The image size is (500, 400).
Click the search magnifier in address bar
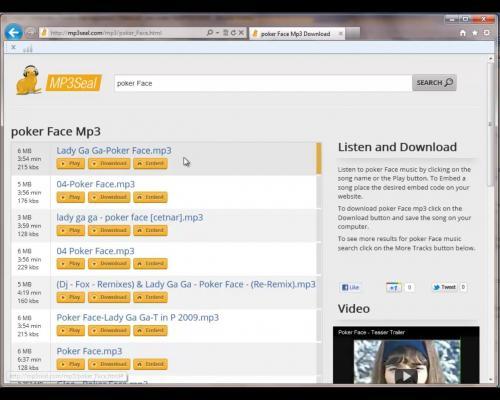pyautogui.click(x=210, y=33)
